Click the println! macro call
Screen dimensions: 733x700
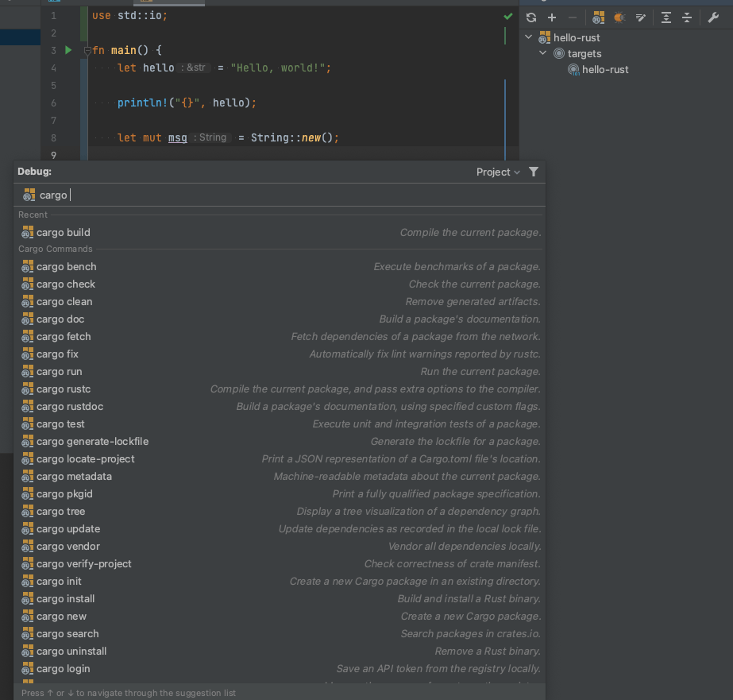pyautogui.click(x=142, y=102)
